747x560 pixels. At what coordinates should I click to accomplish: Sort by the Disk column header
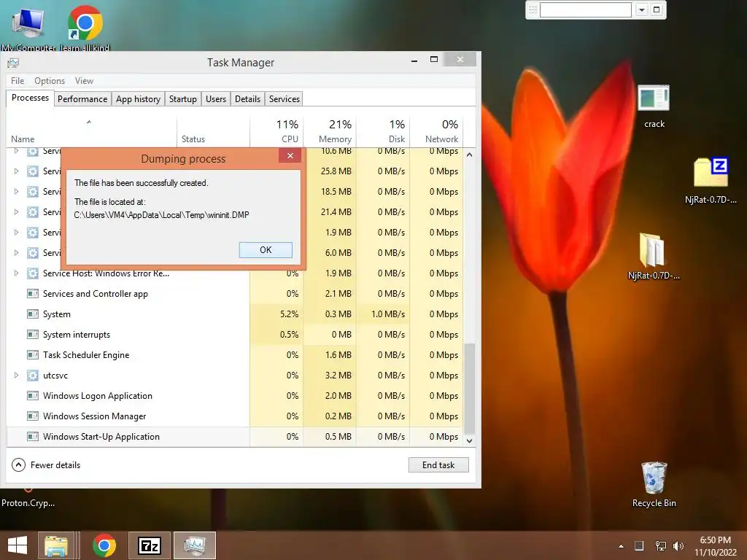[383, 131]
